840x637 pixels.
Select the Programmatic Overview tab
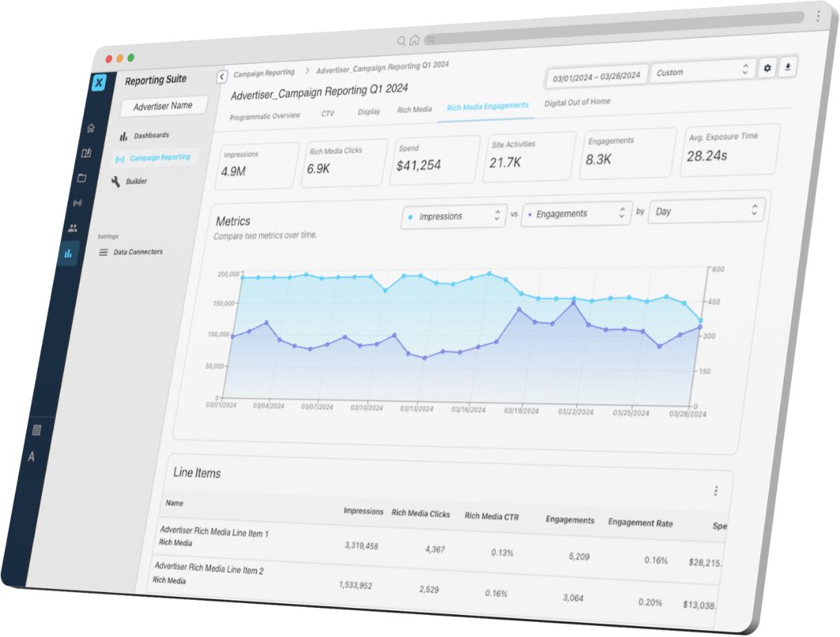point(265,116)
